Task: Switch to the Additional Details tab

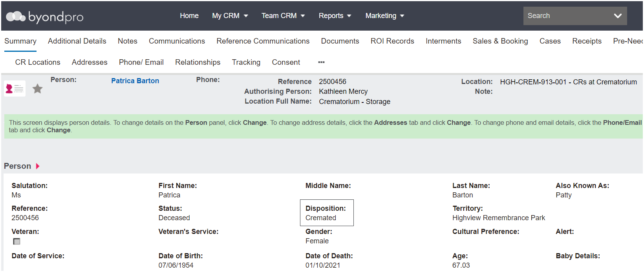Action: tap(77, 41)
